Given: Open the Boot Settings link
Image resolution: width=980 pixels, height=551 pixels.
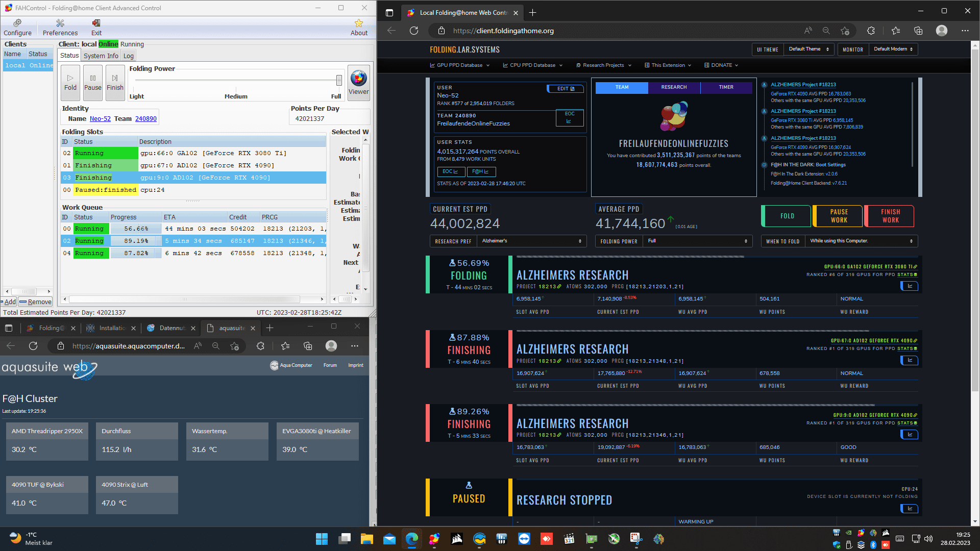Looking at the screenshot, I should point(830,165).
